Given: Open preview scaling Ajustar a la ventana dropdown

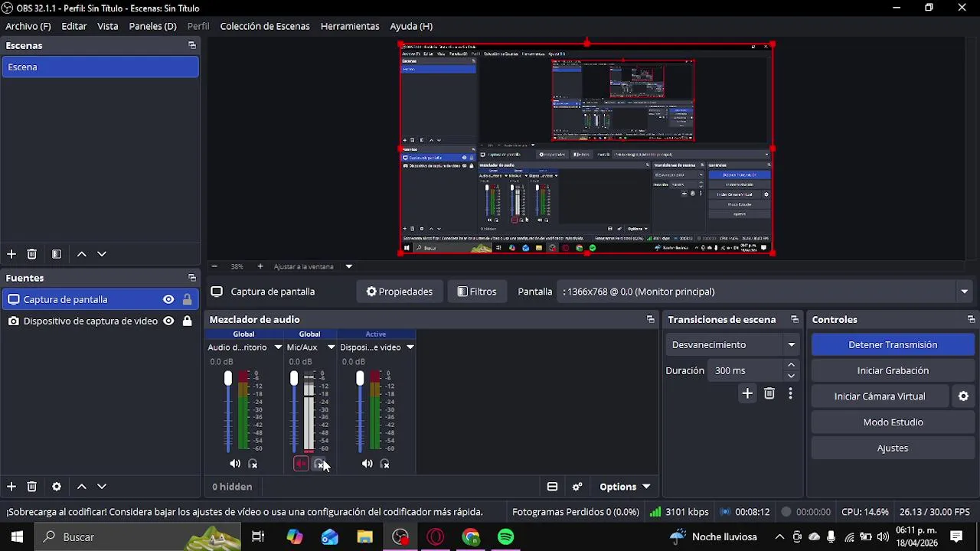Looking at the screenshot, I should click(x=348, y=266).
